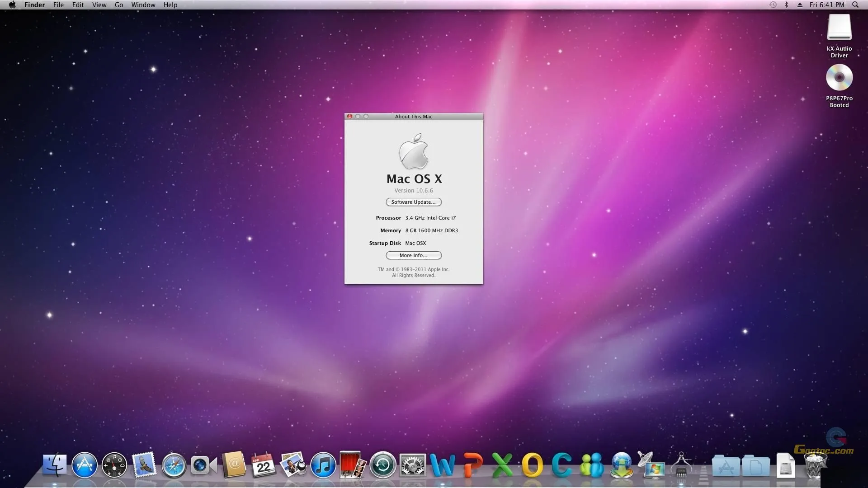This screenshot has height=488, width=868.
Task: Open the Window menu in Finder
Action: [x=143, y=5]
